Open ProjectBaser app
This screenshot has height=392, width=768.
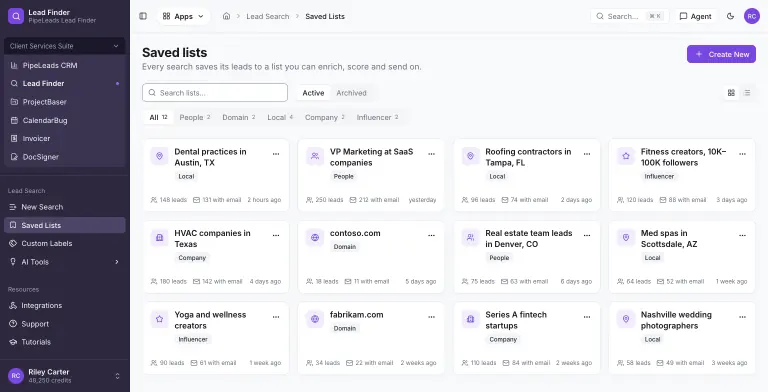[65, 102]
